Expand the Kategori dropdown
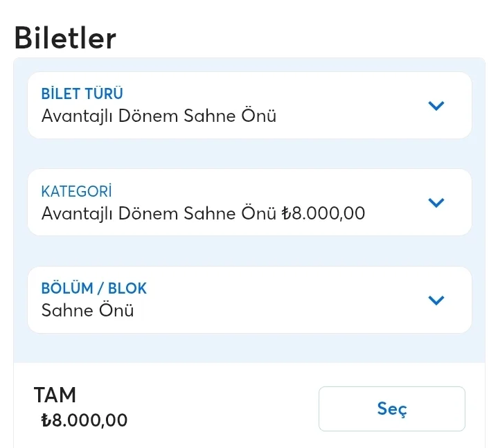The height and width of the screenshot is (448, 498). pos(249,202)
